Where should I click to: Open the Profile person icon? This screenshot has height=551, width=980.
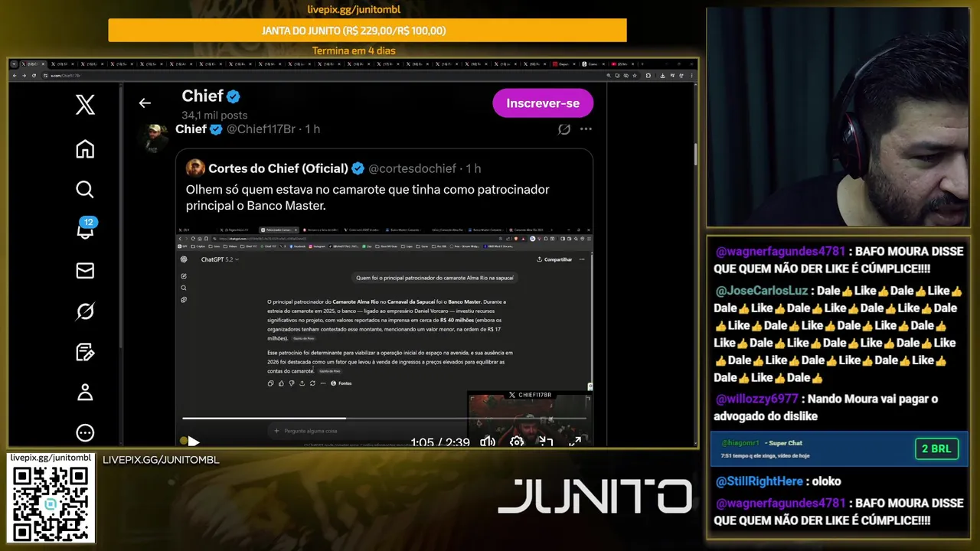point(85,392)
